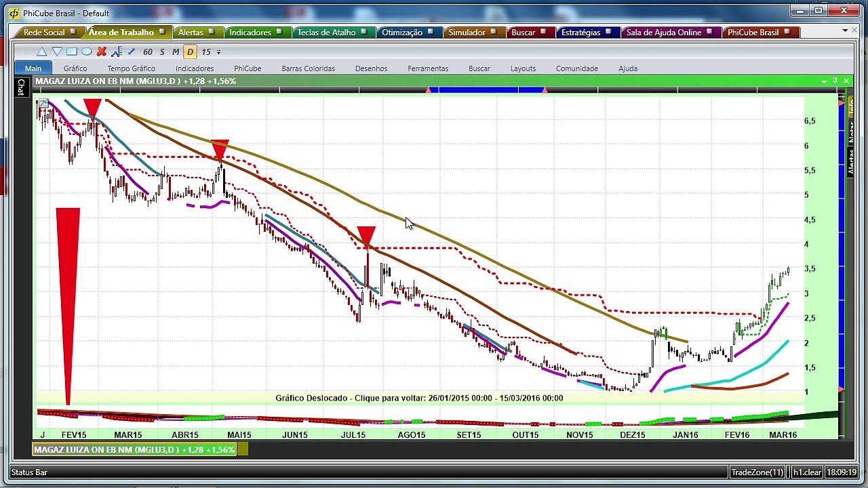Open the Layouts ribbon menu

(x=523, y=68)
